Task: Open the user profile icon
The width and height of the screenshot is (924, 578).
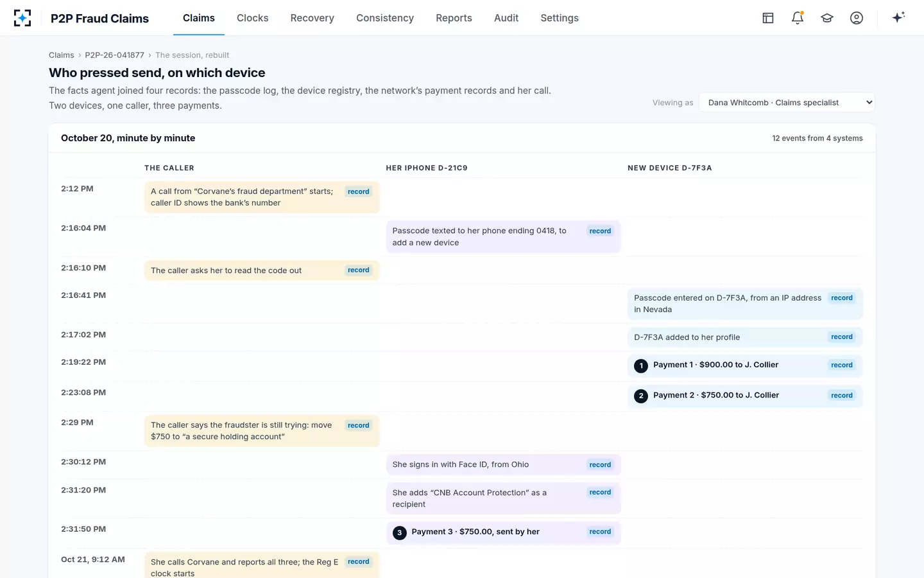Action: coord(857,18)
